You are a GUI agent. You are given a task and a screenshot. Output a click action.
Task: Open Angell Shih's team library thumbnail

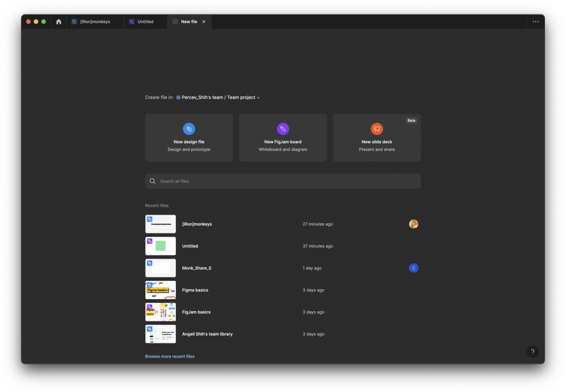pyautogui.click(x=161, y=334)
